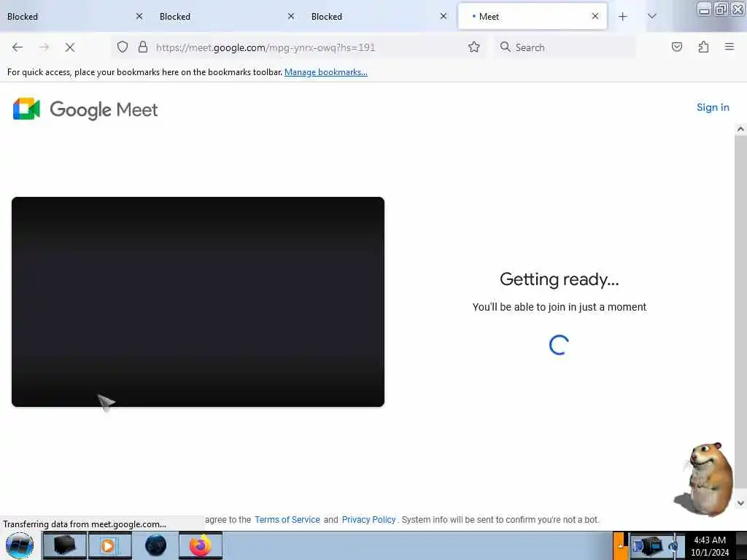Expand the list all tabs chevron
This screenshot has width=747, height=560.
(x=651, y=16)
